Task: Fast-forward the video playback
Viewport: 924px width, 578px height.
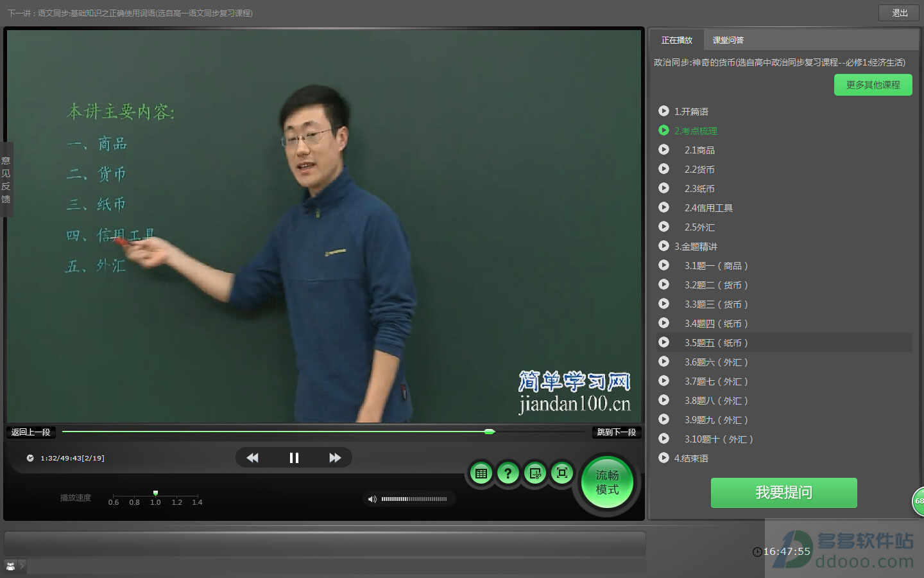Action: click(335, 458)
